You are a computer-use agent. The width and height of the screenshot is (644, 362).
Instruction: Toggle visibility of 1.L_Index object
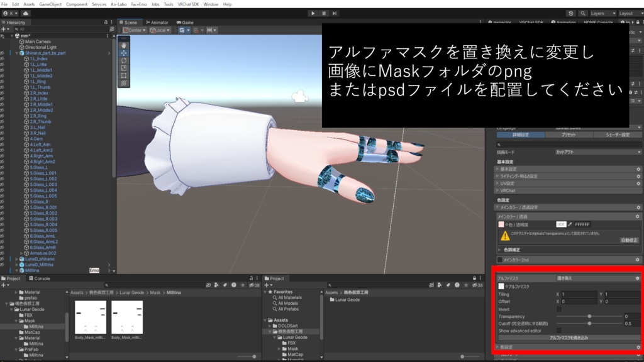(3, 58)
